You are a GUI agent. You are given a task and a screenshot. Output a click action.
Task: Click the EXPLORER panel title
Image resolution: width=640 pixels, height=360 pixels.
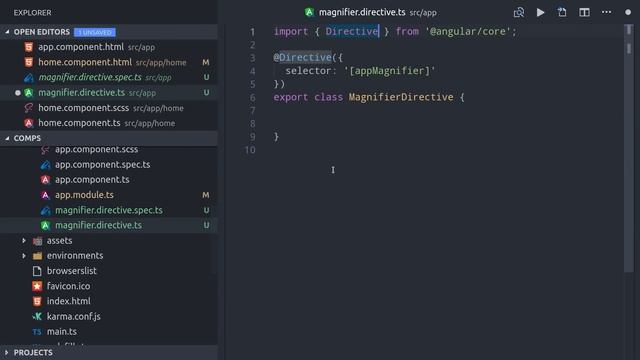point(33,13)
